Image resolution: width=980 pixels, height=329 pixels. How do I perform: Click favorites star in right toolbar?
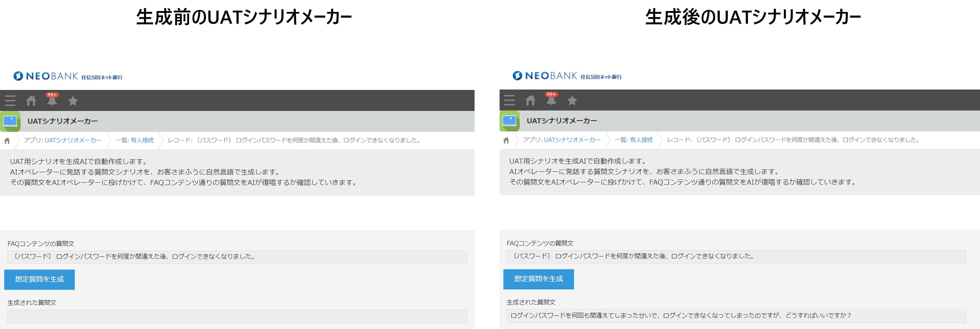coord(572,101)
